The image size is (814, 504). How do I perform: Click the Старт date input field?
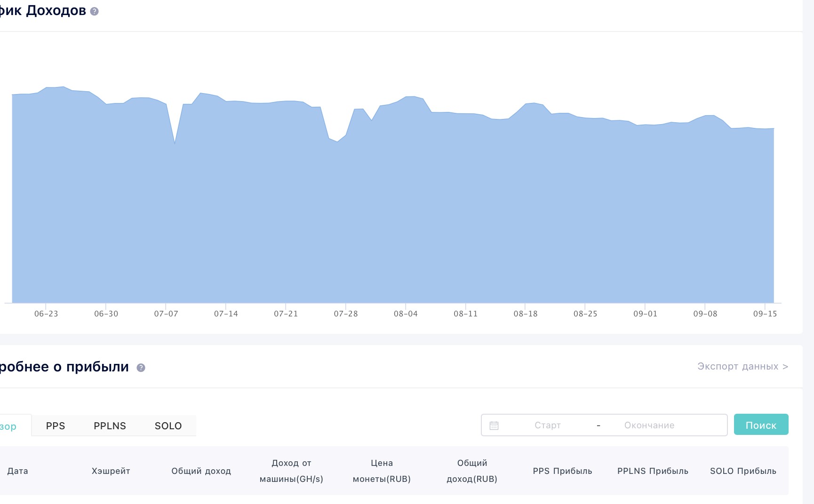(x=547, y=425)
